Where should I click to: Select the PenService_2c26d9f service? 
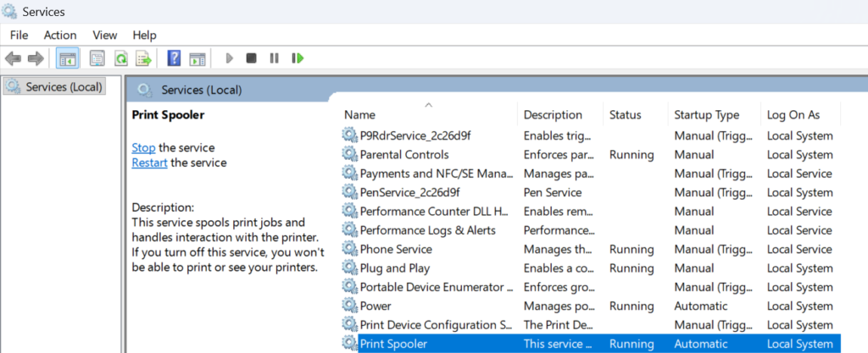[410, 192]
